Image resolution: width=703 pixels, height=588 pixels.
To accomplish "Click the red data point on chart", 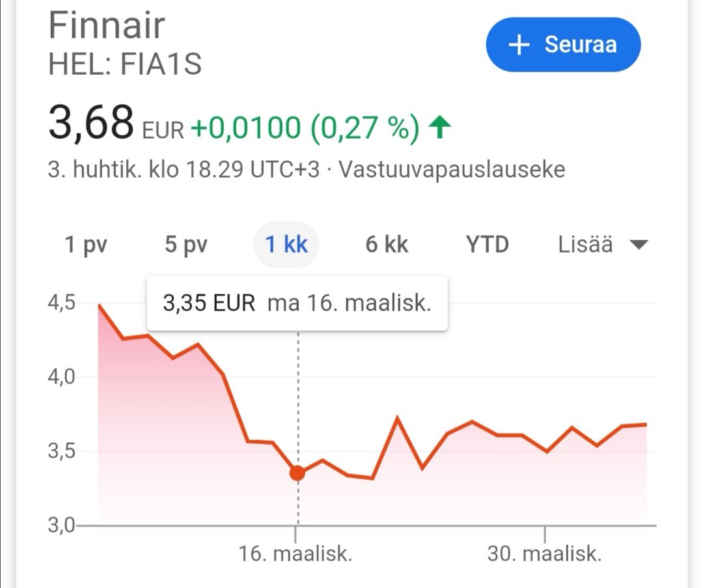I will tap(297, 473).
